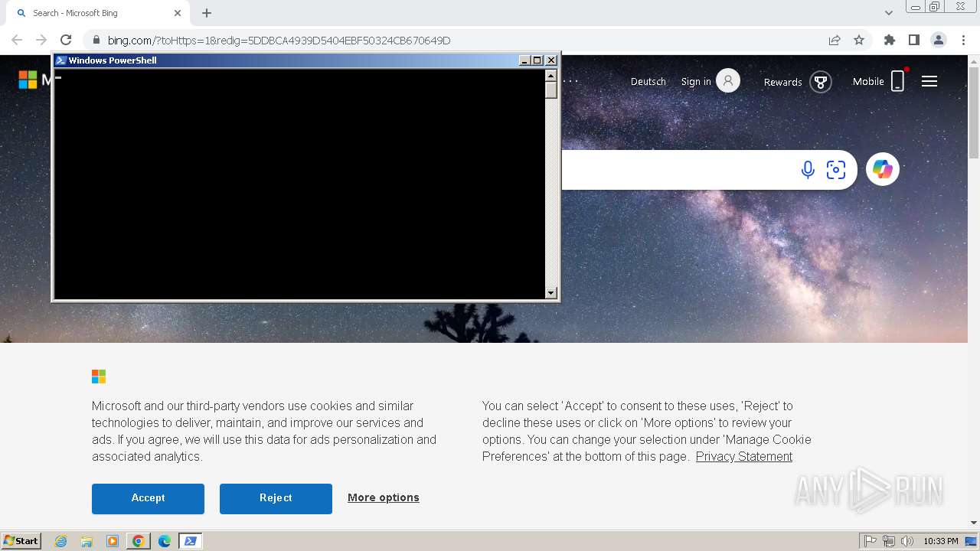Open File Explorer from taskbar

click(x=87, y=541)
